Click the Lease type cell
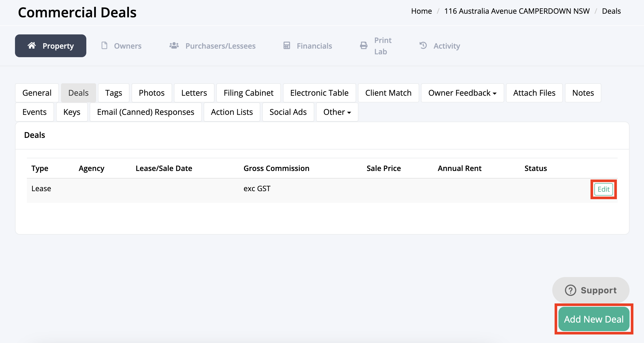 pyautogui.click(x=41, y=188)
